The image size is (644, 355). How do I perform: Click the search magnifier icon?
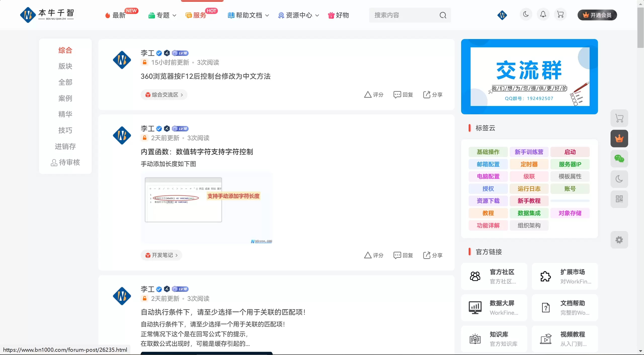[x=443, y=15]
